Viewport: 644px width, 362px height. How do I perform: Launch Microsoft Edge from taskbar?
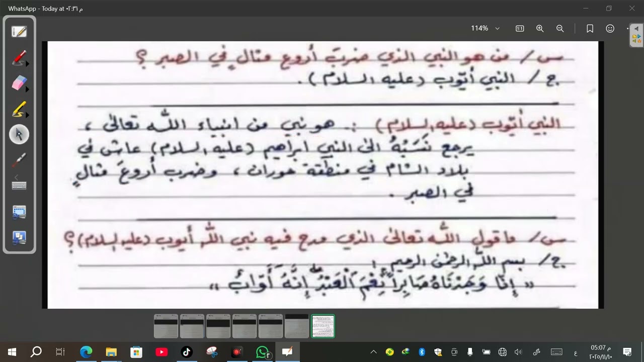(86, 352)
